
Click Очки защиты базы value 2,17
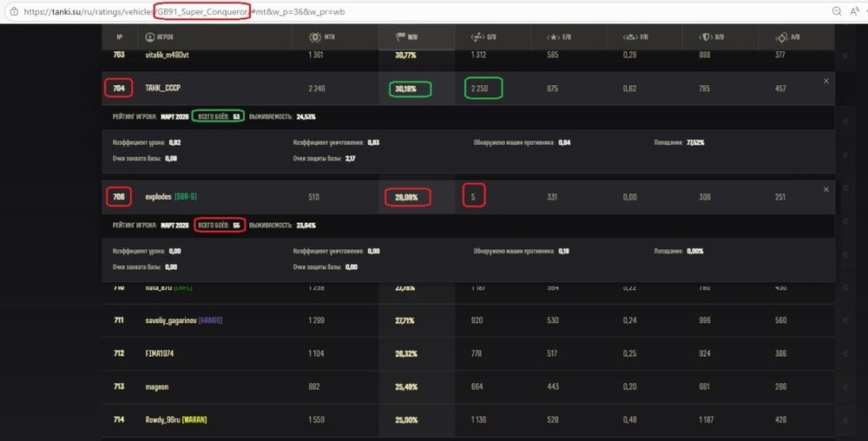pyautogui.click(x=350, y=158)
